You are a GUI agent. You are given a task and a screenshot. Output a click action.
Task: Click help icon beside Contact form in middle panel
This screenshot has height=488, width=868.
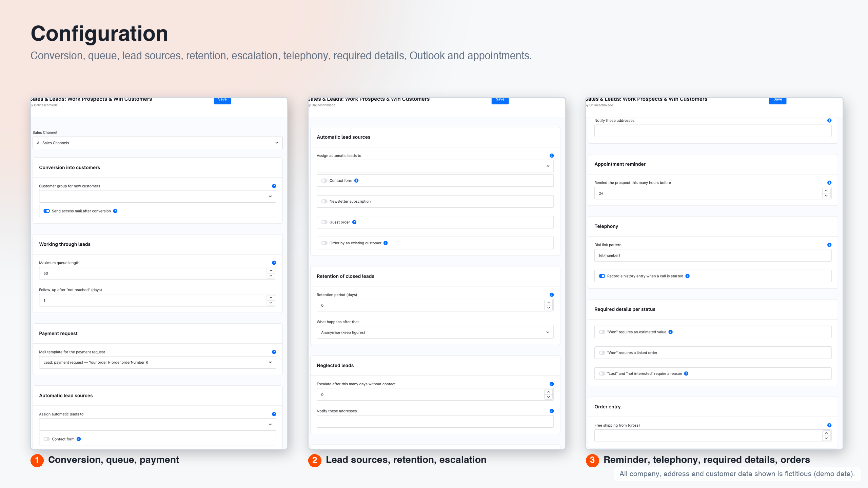356,181
